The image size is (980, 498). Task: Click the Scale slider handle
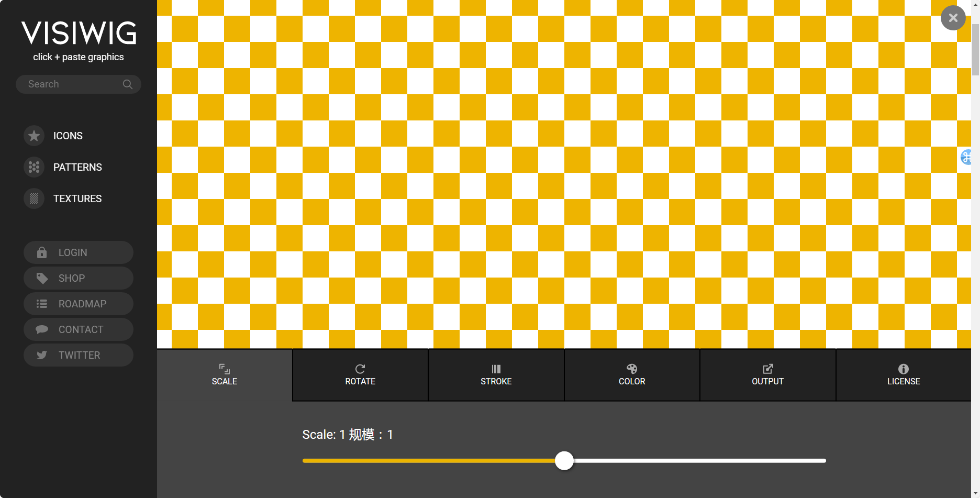click(564, 461)
